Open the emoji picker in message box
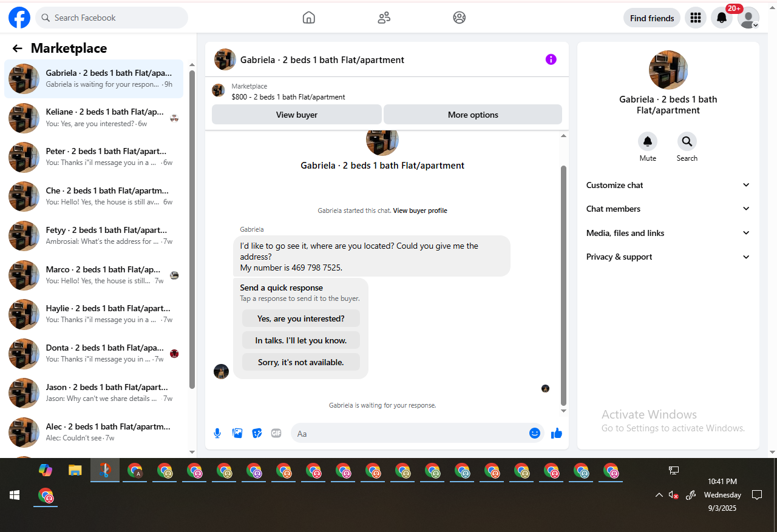777x532 pixels. tap(535, 433)
